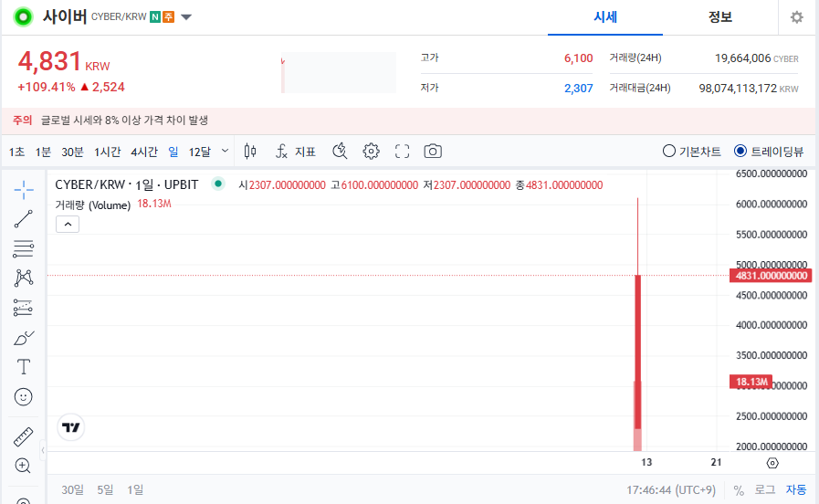Set the range to 5일
This screenshot has width=819, height=504.
pos(105,490)
